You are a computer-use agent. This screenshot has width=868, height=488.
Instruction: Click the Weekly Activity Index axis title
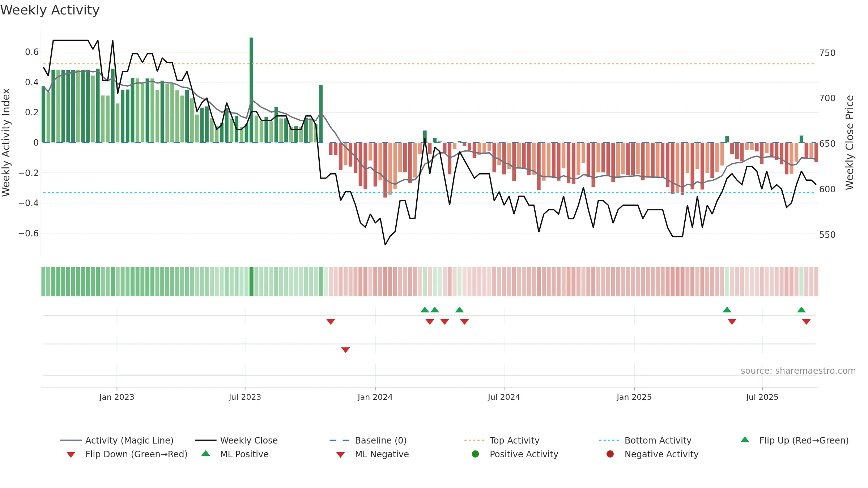6,142
